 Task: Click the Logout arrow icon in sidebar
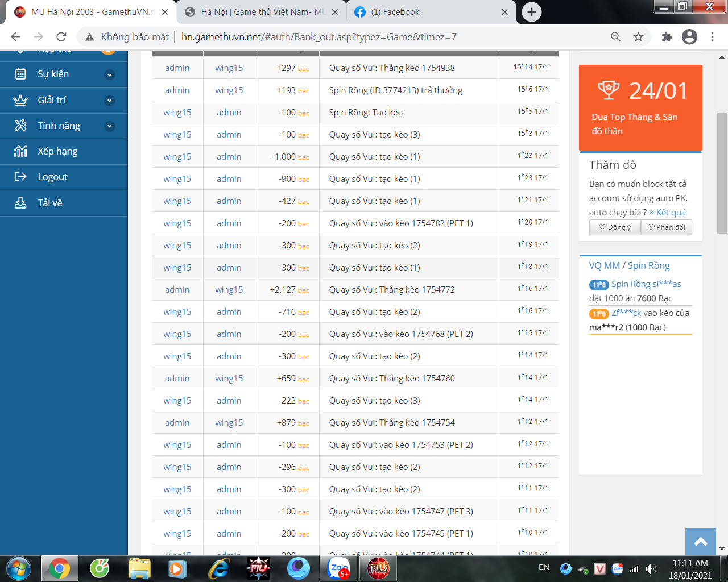pyautogui.click(x=20, y=177)
